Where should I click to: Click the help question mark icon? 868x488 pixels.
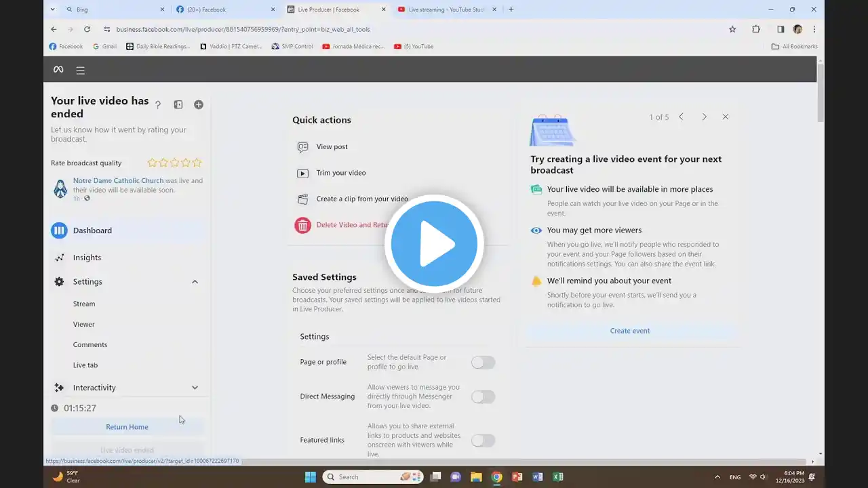coord(158,105)
